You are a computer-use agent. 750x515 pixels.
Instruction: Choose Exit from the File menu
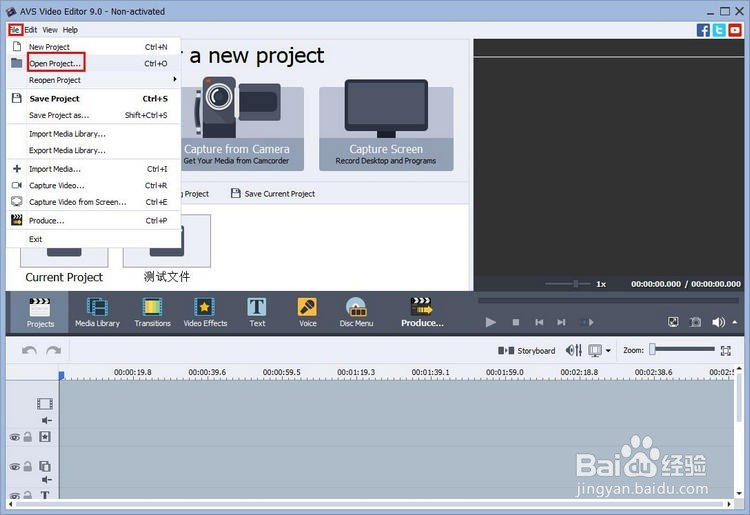pyautogui.click(x=94, y=239)
